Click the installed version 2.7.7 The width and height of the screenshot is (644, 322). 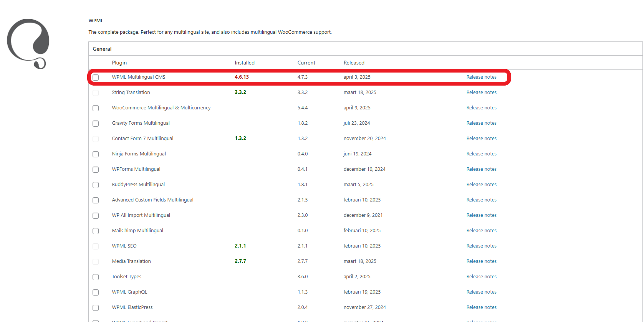240,261
